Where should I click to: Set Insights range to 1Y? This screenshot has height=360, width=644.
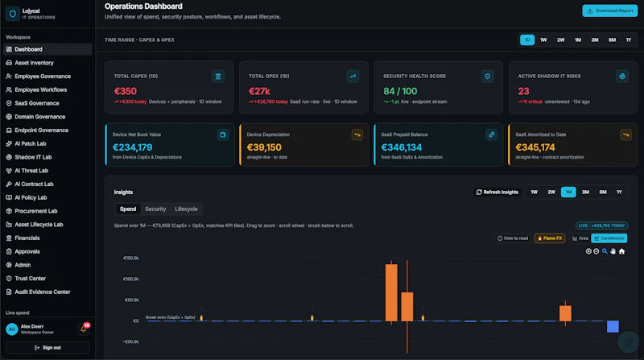point(619,192)
